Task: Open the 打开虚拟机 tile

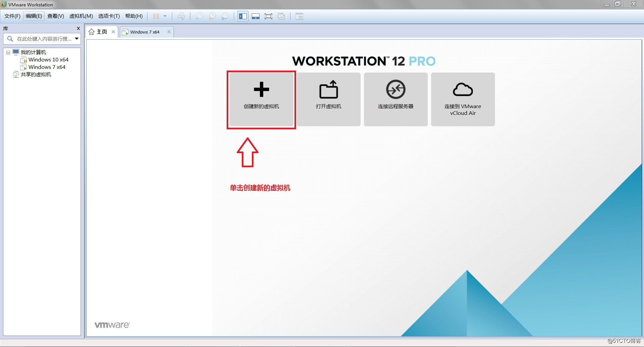Action: 328,99
